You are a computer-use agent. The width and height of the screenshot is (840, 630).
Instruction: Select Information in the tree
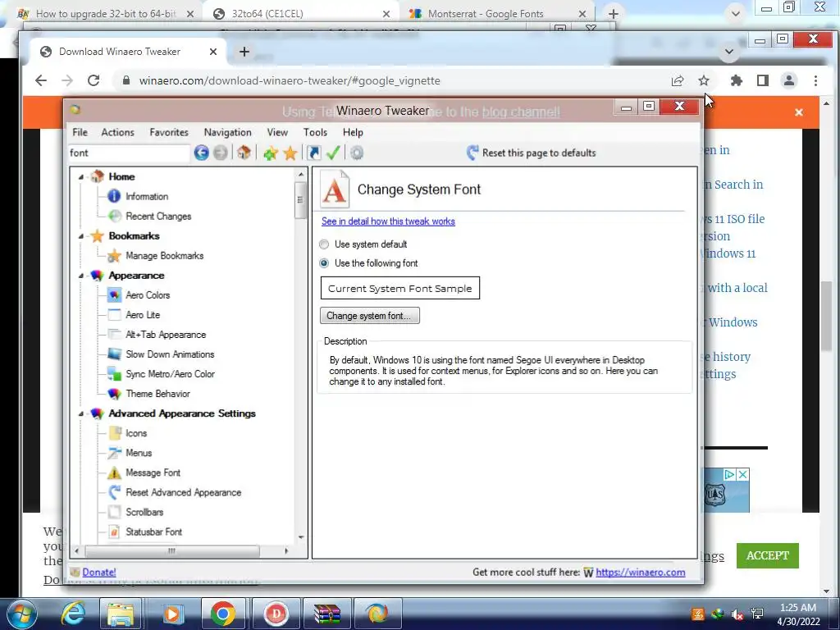147,197
